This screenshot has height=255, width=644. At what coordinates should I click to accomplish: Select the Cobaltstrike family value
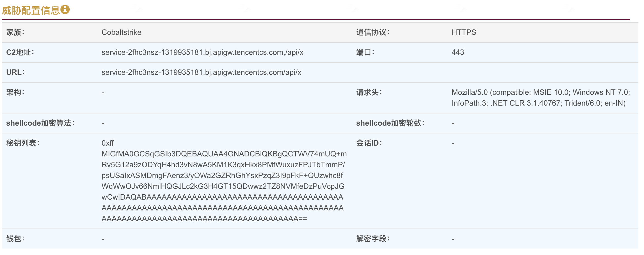click(x=121, y=32)
